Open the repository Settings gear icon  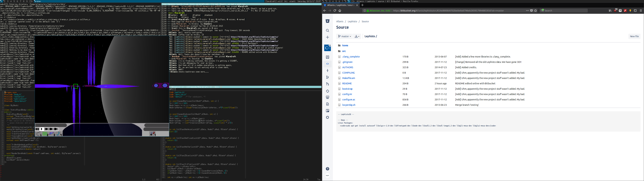click(328, 117)
